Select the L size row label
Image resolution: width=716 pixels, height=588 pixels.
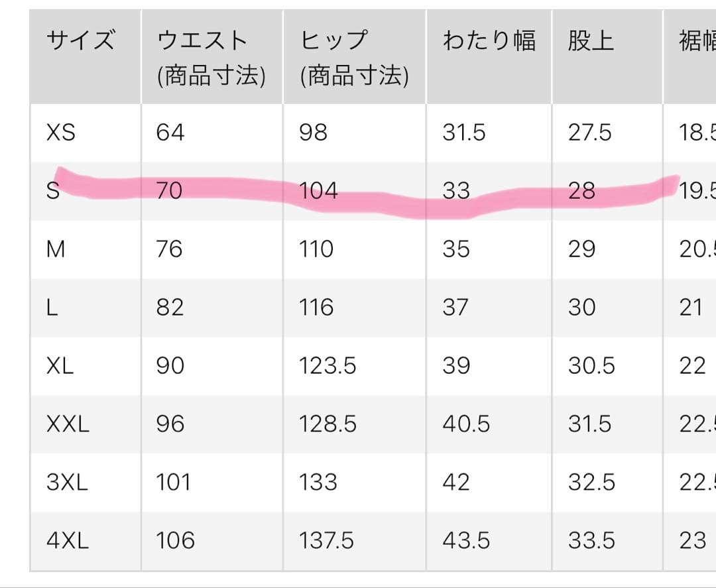pyautogui.click(x=52, y=307)
